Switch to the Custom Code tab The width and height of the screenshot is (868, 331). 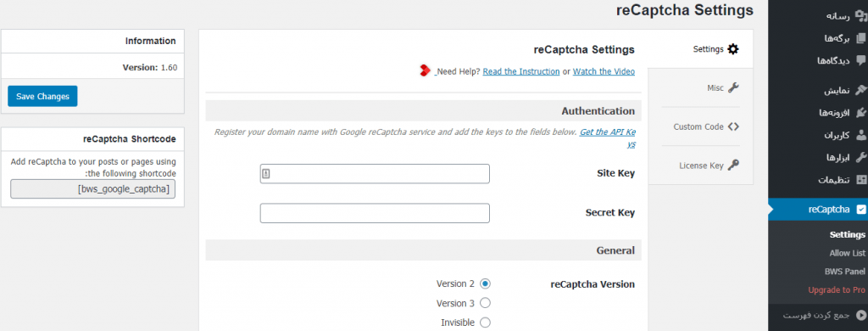click(700, 126)
